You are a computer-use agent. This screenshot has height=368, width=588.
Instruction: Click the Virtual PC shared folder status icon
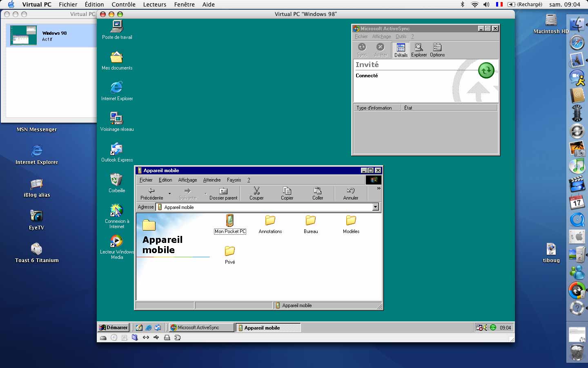(x=135, y=338)
